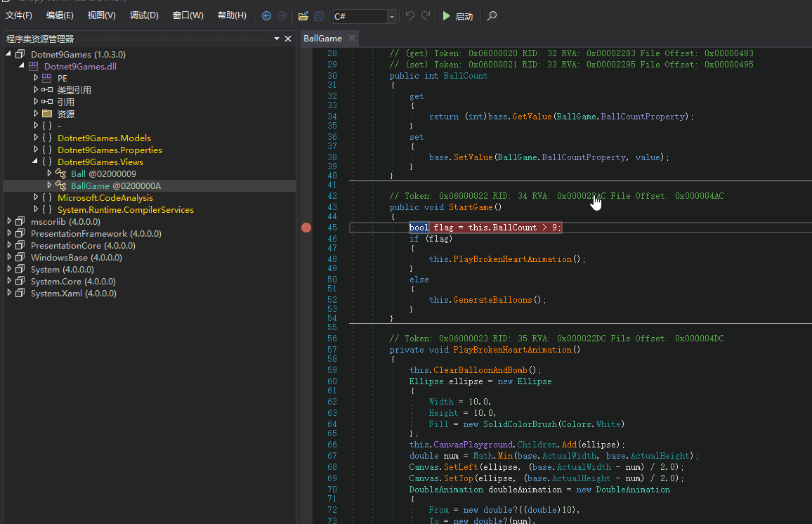
Task: Open the 调试(D) debug menu
Action: (x=144, y=15)
